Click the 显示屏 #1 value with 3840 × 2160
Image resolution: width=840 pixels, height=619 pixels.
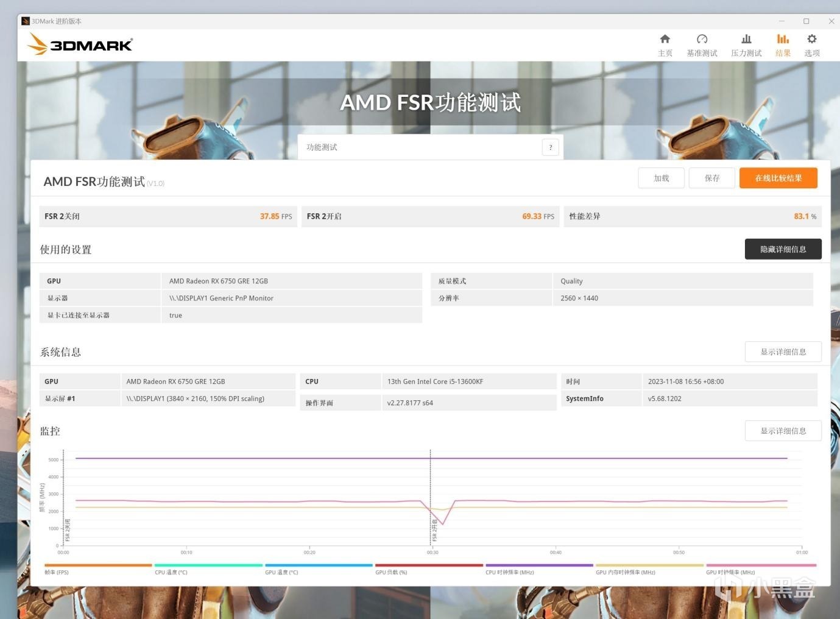pyautogui.click(x=195, y=398)
